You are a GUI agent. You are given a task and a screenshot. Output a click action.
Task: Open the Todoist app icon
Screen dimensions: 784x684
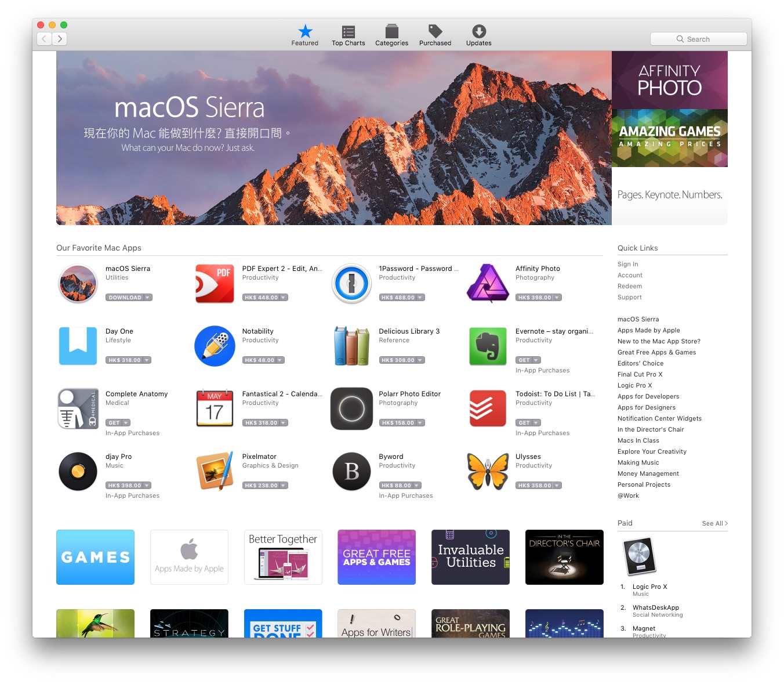pos(488,409)
